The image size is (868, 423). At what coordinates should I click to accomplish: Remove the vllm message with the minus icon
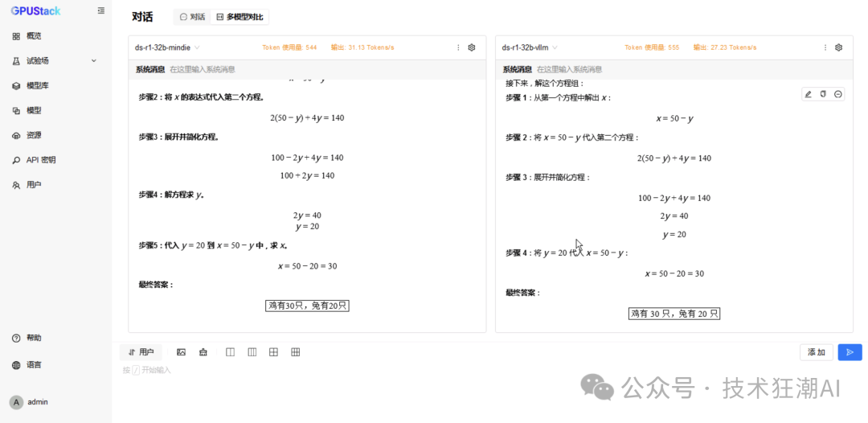tap(838, 94)
